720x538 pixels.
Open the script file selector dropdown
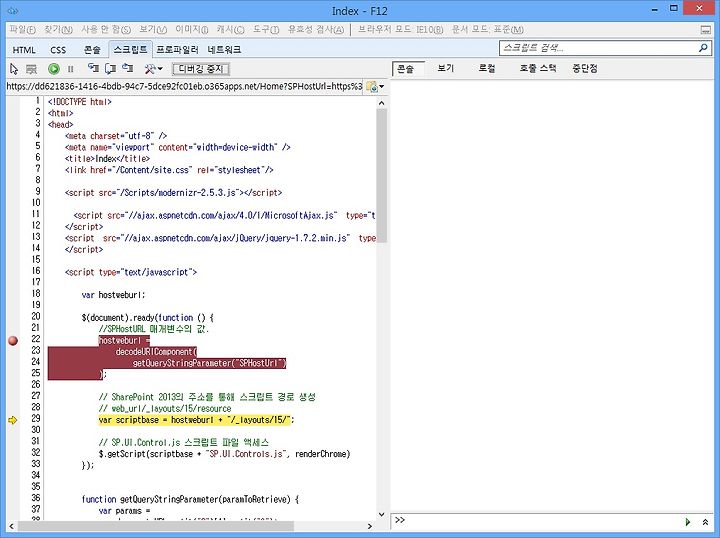(x=375, y=86)
